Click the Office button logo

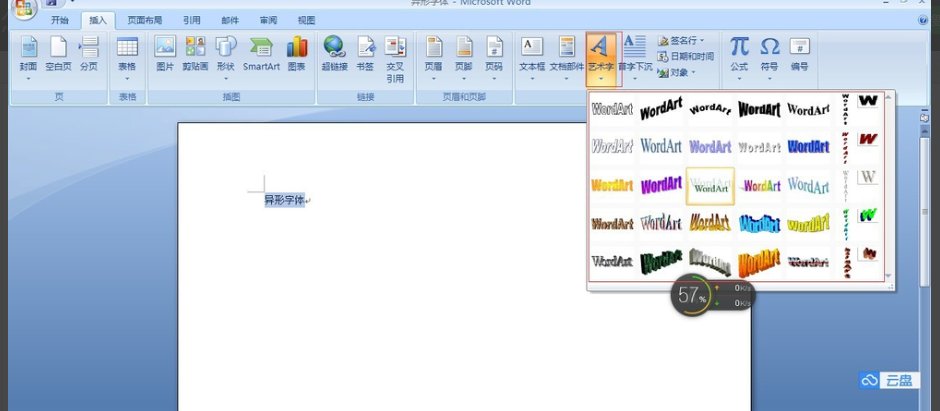(25, 8)
